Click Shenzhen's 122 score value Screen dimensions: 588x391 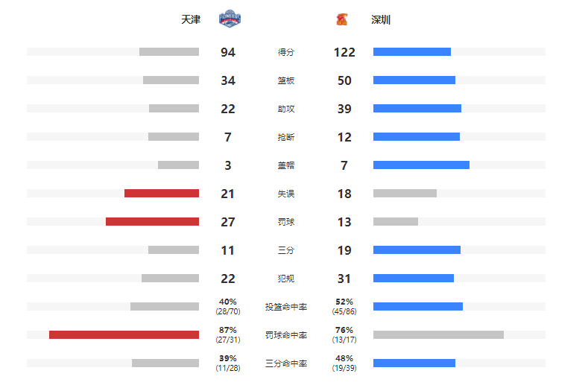pos(344,52)
